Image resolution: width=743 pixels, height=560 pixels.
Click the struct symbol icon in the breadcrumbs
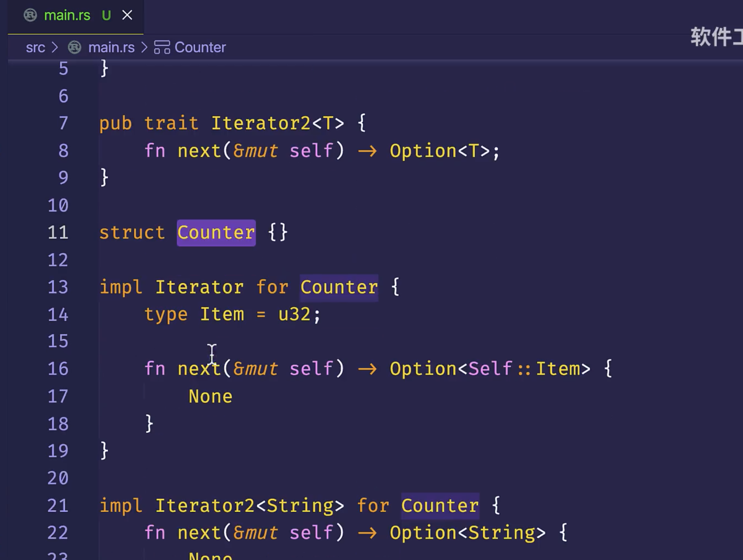pyautogui.click(x=162, y=48)
